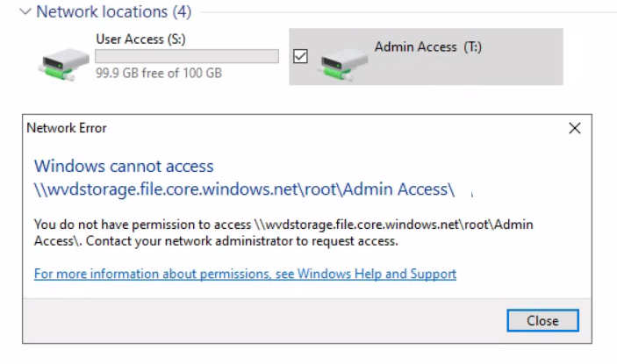
Task: Select the User Access (S:) drive icon
Action: (x=64, y=64)
